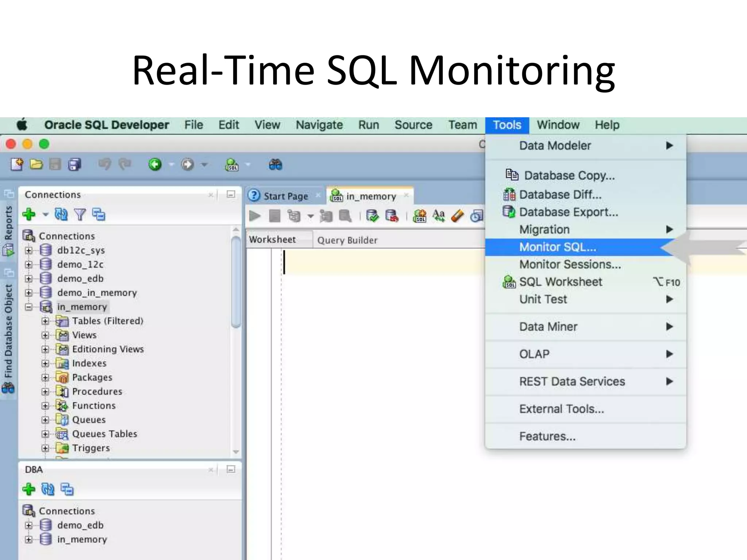Close the in_memory worksheet tab
Image resolution: width=747 pixels, height=560 pixels.
(x=406, y=195)
